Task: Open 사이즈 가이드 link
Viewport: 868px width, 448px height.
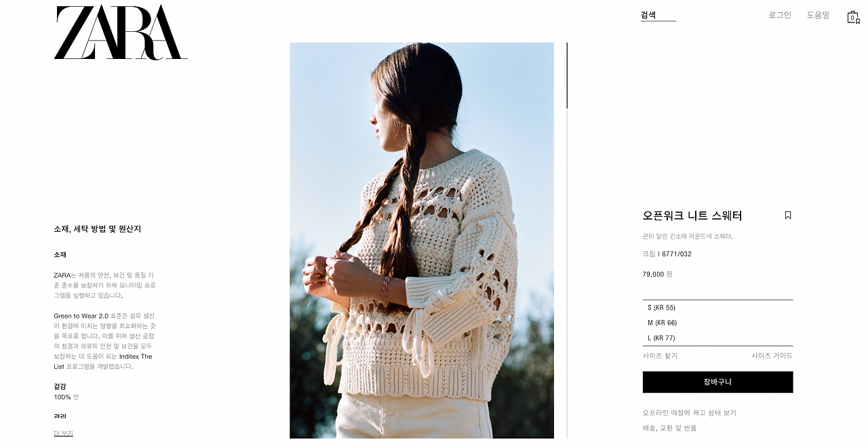Action: click(x=772, y=356)
